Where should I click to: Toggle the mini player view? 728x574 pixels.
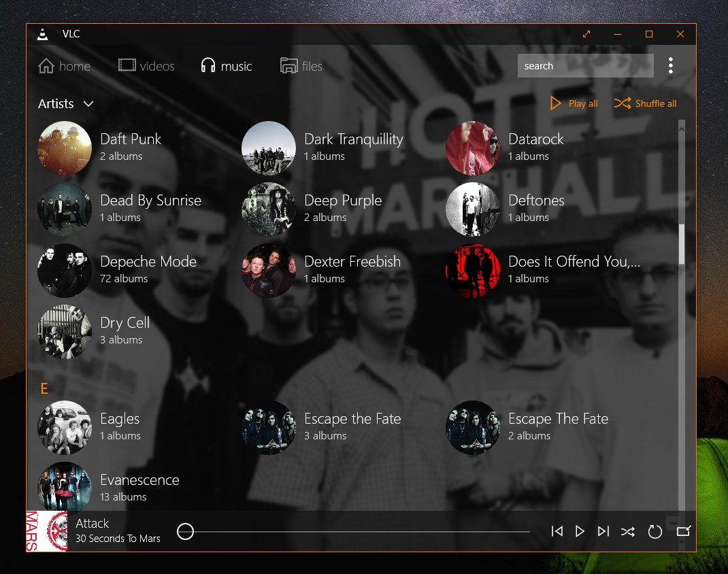(x=683, y=531)
